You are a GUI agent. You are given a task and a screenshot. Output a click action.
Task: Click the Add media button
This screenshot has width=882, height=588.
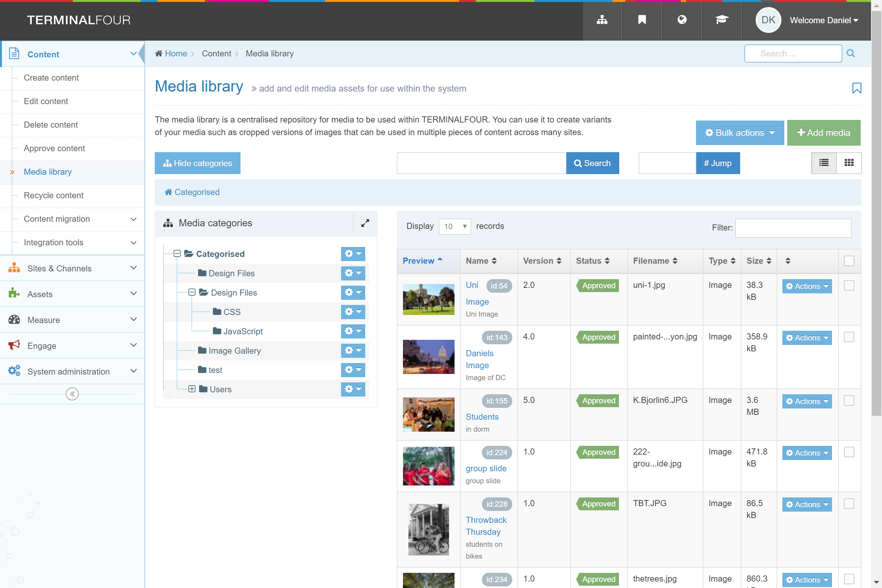click(x=824, y=133)
